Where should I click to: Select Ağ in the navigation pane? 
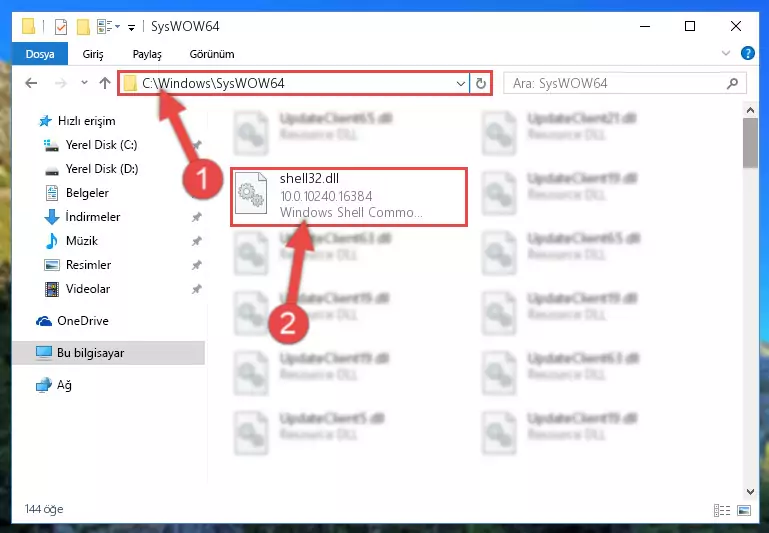click(54, 385)
